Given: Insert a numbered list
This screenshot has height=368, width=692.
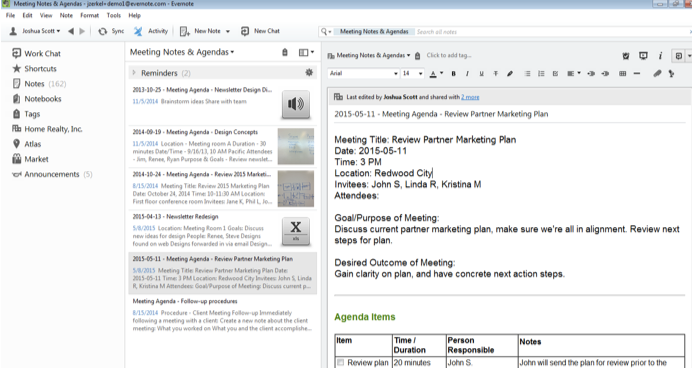Looking at the screenshot, I should click(x=541, y=74).
